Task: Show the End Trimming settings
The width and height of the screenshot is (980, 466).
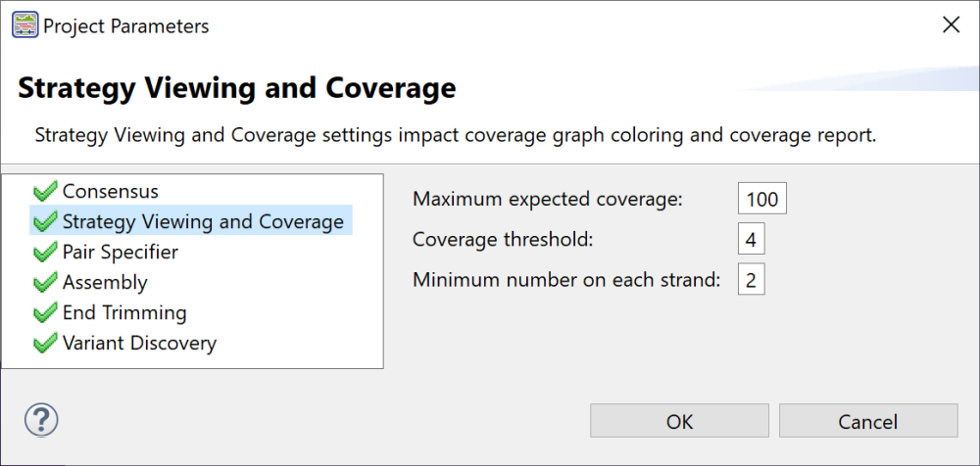Action: coord(124,313)
